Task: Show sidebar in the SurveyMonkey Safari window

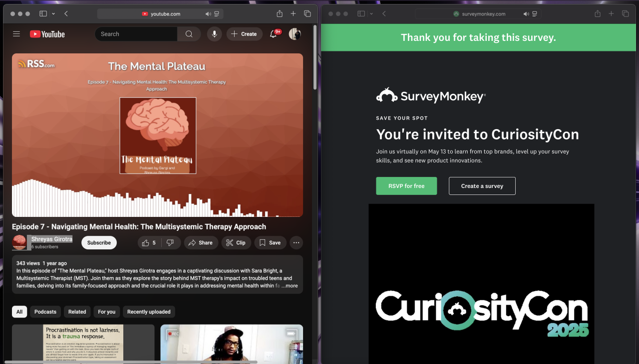Action: click(361, 14)
